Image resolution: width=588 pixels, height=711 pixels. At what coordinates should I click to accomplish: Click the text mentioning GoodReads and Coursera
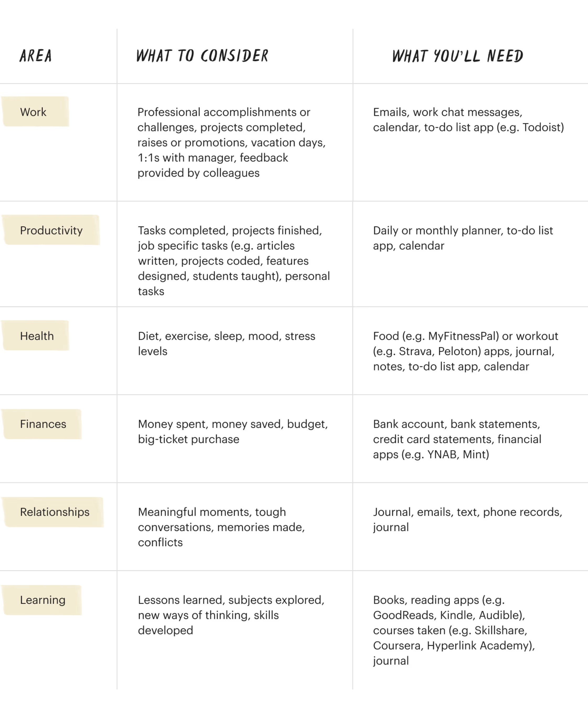[454, 630]
